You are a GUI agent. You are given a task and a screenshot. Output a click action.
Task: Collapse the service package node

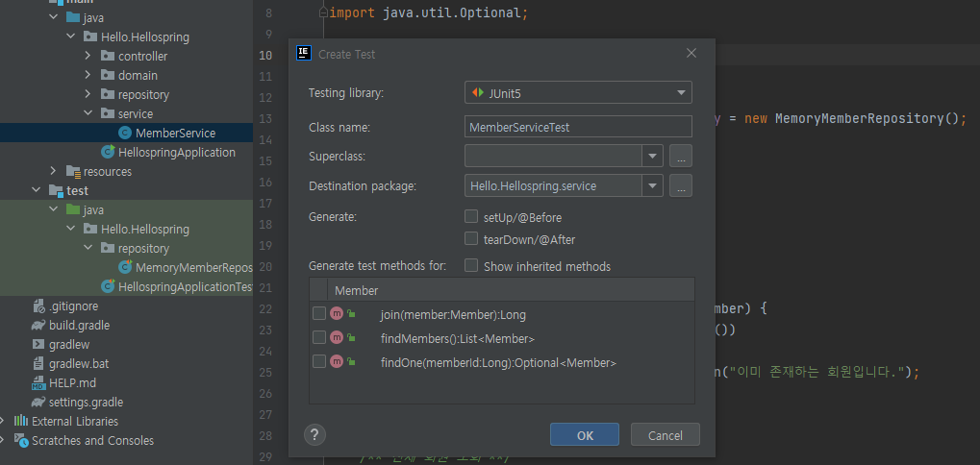click(x=88, y=113)
